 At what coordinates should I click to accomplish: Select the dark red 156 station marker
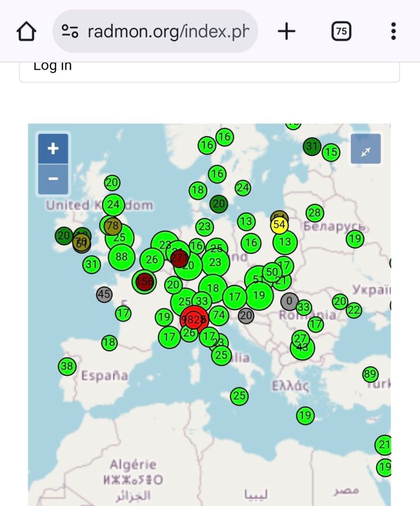tap(144, 281)
